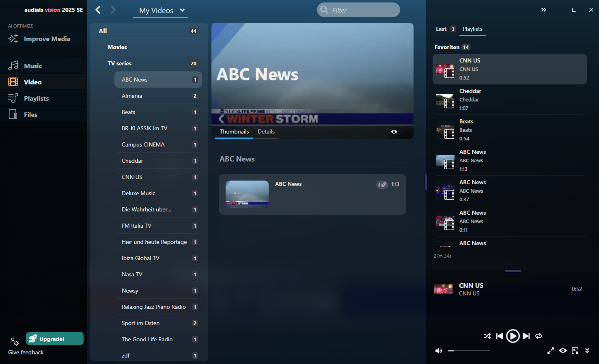Open the My Videos dropdown
599x364 pixels.
pyautogui.click(x=162, y=10)
